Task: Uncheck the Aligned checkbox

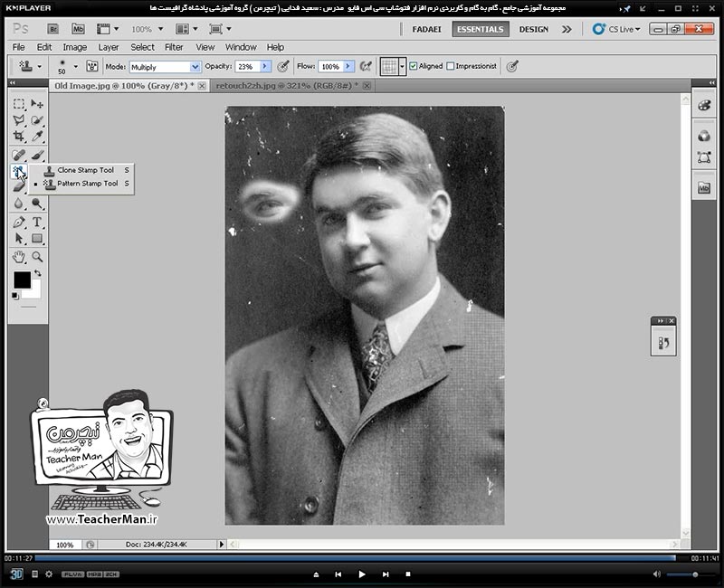Action: point(414,66)
